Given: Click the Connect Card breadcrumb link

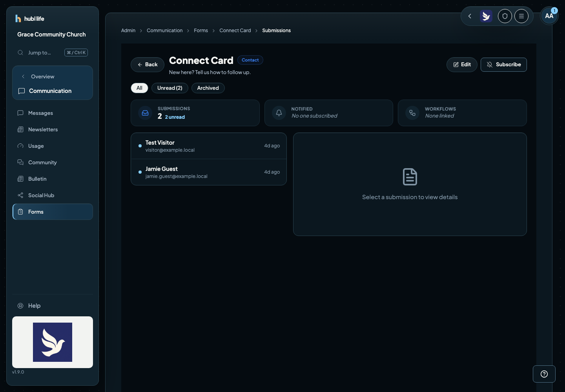Looking at the screenshot, I should coord(235,31).
